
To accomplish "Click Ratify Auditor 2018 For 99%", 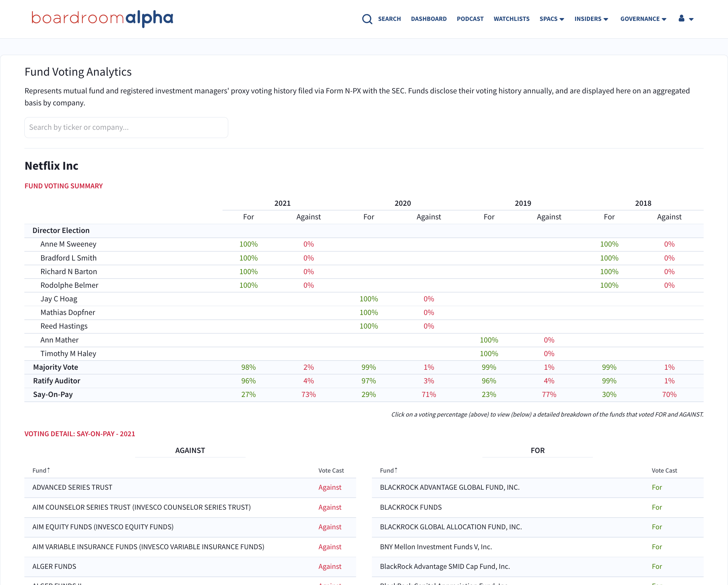I will (x=609, y=381).
